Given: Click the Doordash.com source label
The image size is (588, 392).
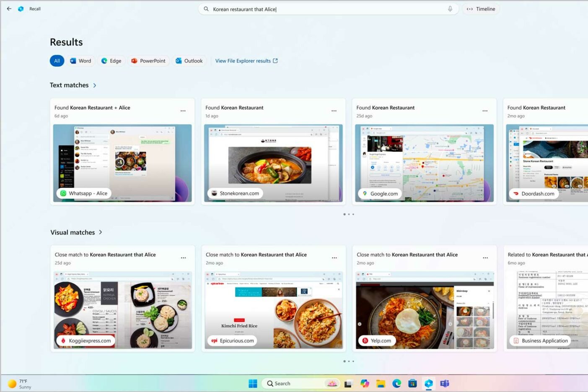Looking at the screenshot, I should 534,194.
